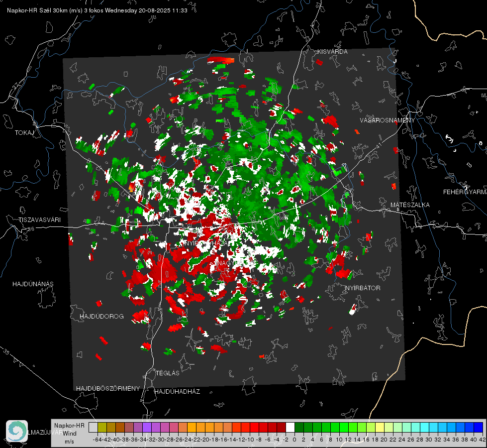Click the Napkor-HR Wind m/s legend label
Image resolution: width=487 pixels, height=448 pixels.
[x=69, y=434]
